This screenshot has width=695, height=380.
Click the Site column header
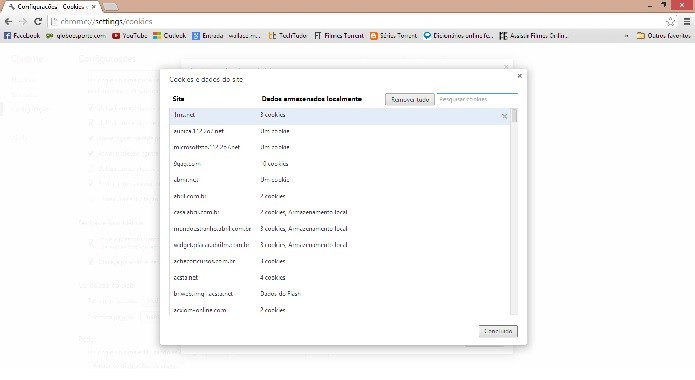178,99
